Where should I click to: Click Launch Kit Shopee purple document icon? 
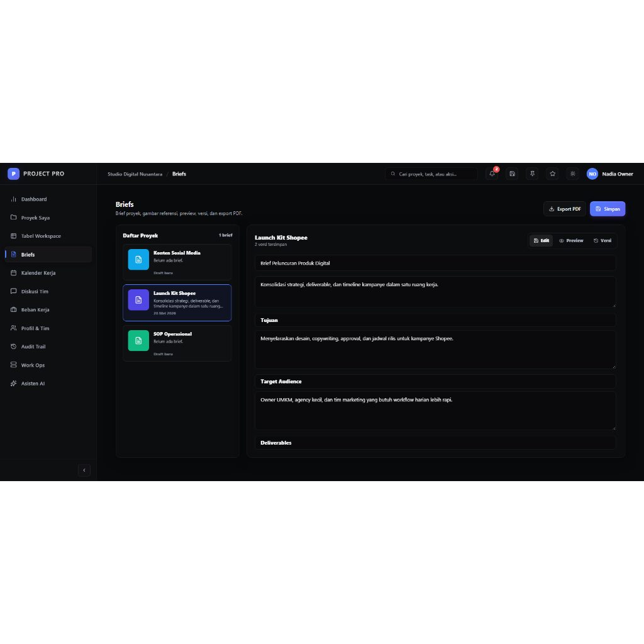[138, 300]
